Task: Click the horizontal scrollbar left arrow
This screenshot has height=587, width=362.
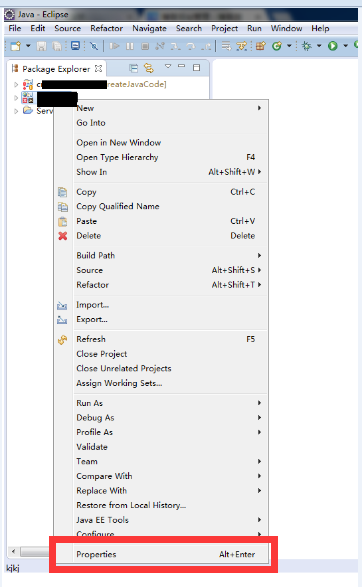Action: click(x=13, y=551)
